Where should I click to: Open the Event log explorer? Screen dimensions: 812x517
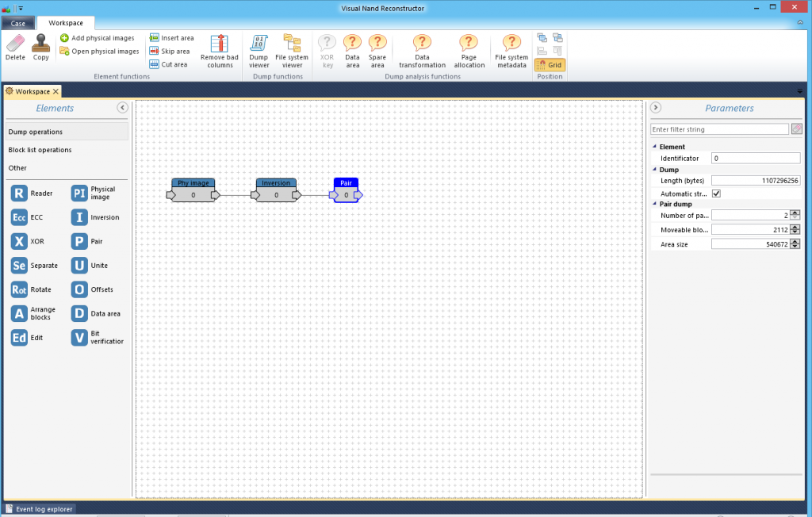(x=40, y=509)
